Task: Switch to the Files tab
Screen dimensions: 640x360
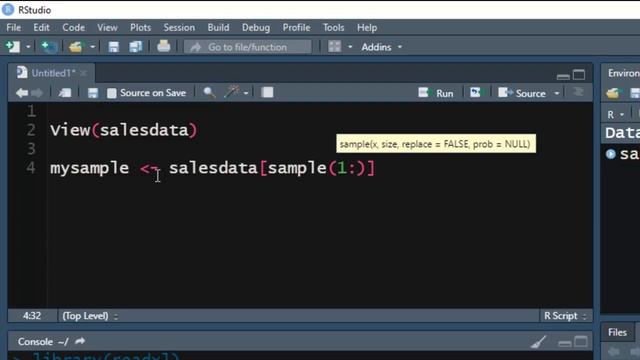Action: click(x=617, y=332)
